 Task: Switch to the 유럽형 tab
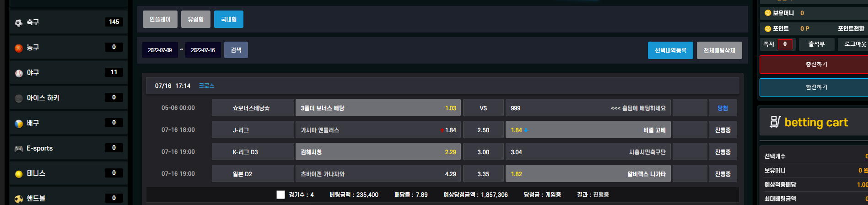(196, 19)
